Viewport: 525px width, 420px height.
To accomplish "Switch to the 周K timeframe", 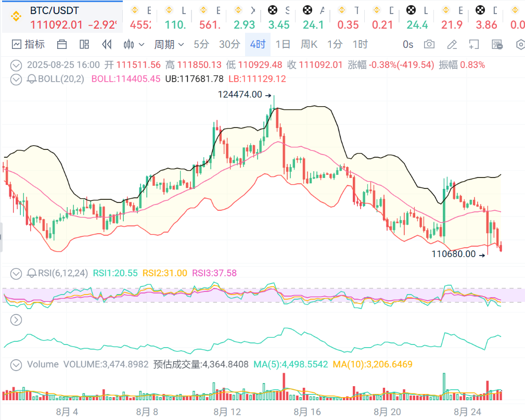I will (309, 44).
